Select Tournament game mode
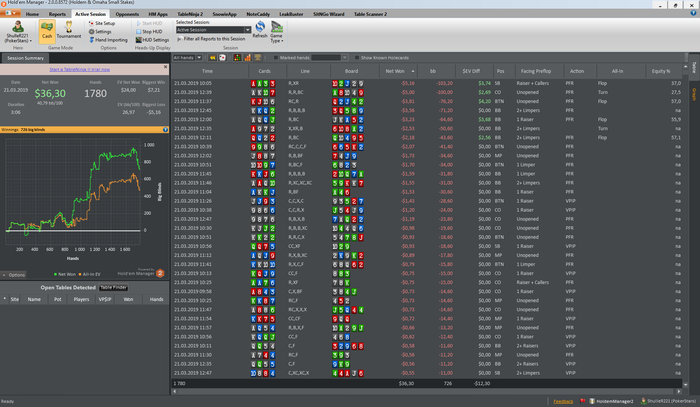The width and height of the screenshot is (700, 407). click(x=69, y=30)
